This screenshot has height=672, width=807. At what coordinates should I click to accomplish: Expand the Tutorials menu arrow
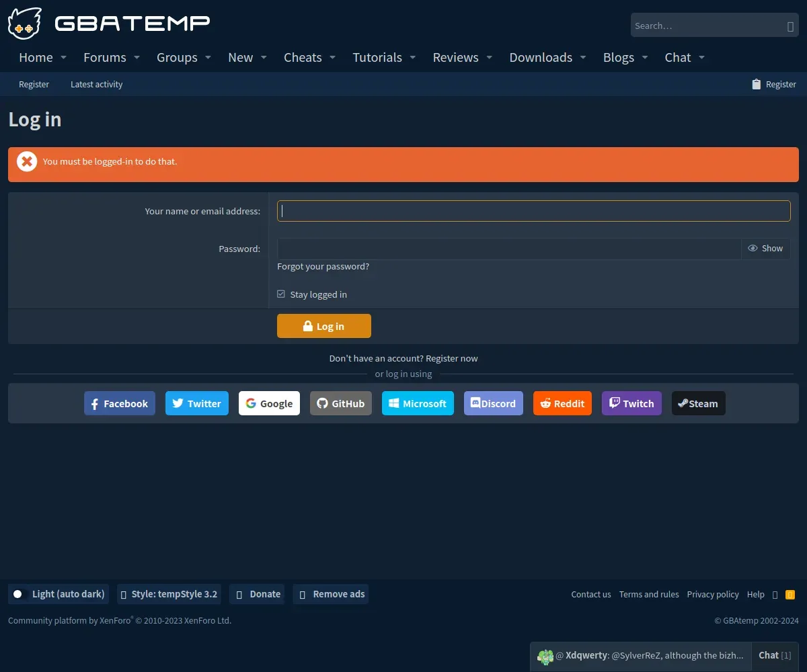pyautogui.click(x=413, y=58)
